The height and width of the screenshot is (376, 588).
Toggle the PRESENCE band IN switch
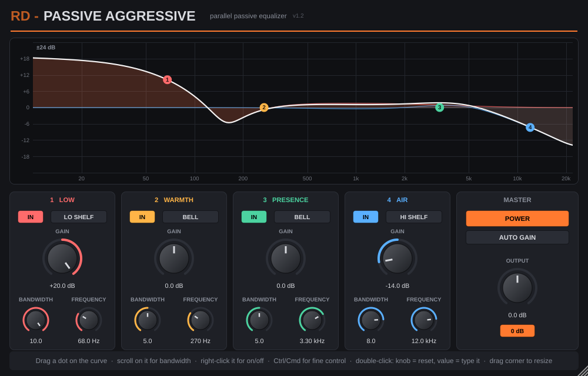coord(254,217)
